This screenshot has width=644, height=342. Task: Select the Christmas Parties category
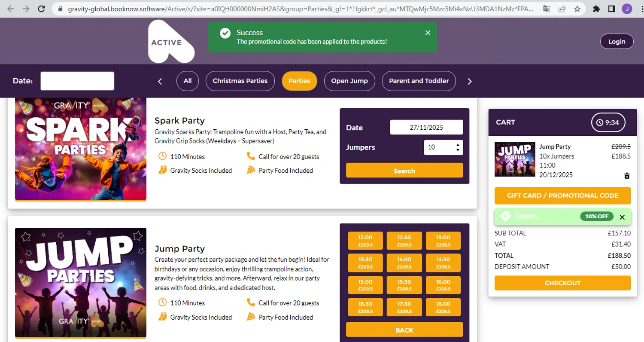[x=240, y=81]
